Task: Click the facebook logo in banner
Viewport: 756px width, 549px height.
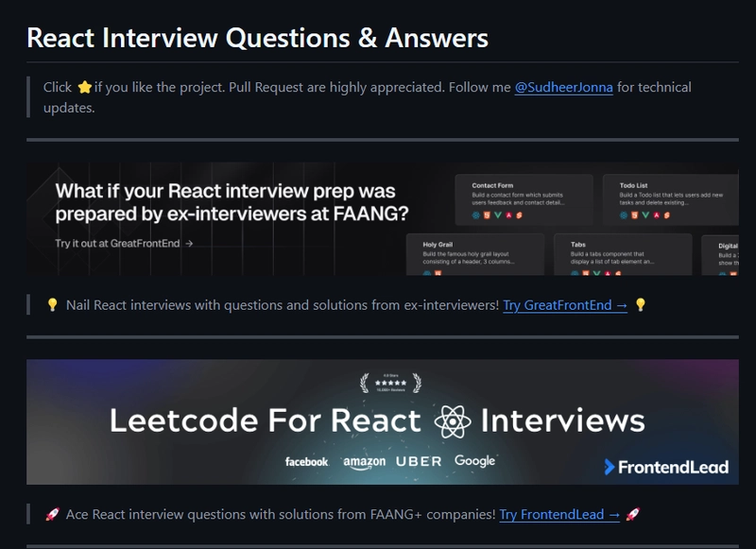Action: pyautogui.click(x=306, y=462)
